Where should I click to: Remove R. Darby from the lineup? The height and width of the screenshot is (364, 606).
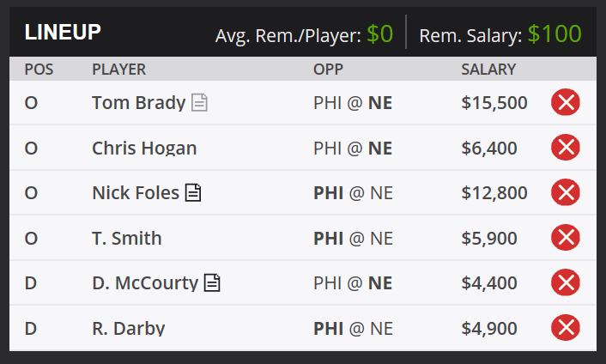tap(566, 328)
